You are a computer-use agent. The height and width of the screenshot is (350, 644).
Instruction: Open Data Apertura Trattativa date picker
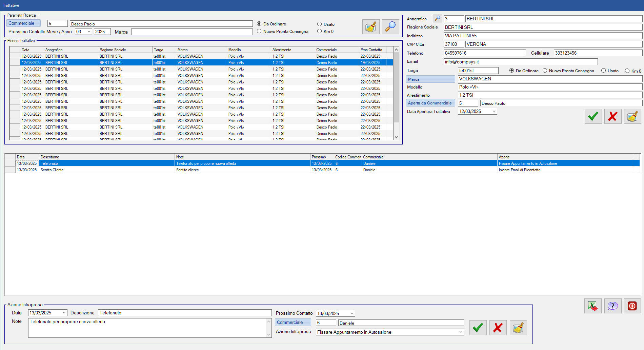pos(494,111)
